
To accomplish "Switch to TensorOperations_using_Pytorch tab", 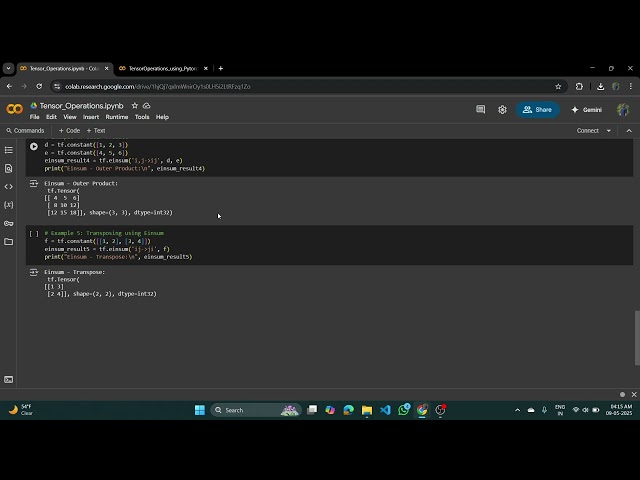I will [x=163, y=69].
